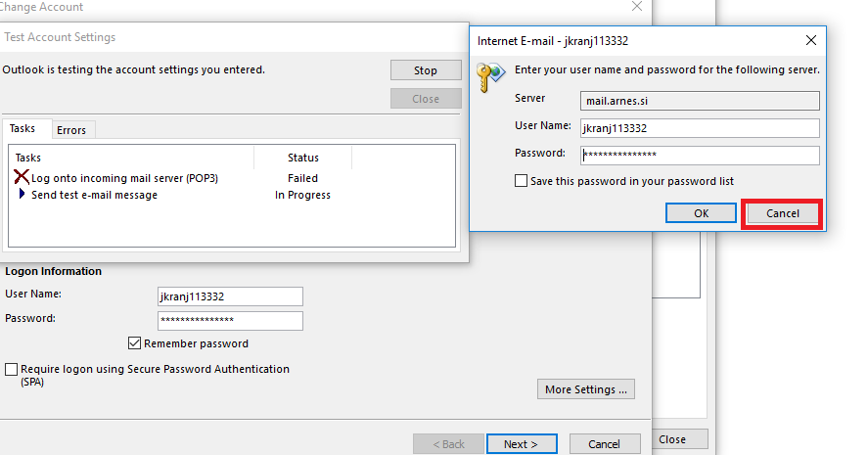Click the Next > button
Screen dimensions: 868x455
522,444
